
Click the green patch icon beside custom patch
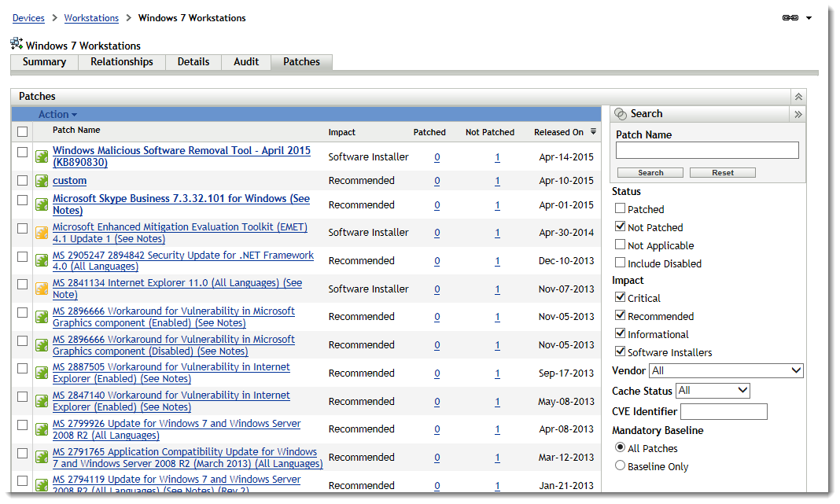click(x=42, y=181)
